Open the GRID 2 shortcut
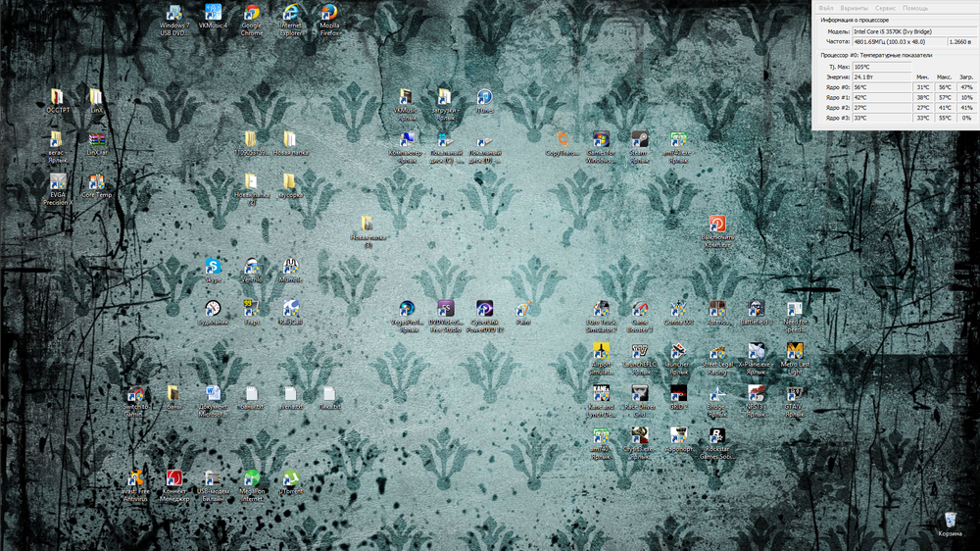The image size is (980, 551). click(678, 397)
